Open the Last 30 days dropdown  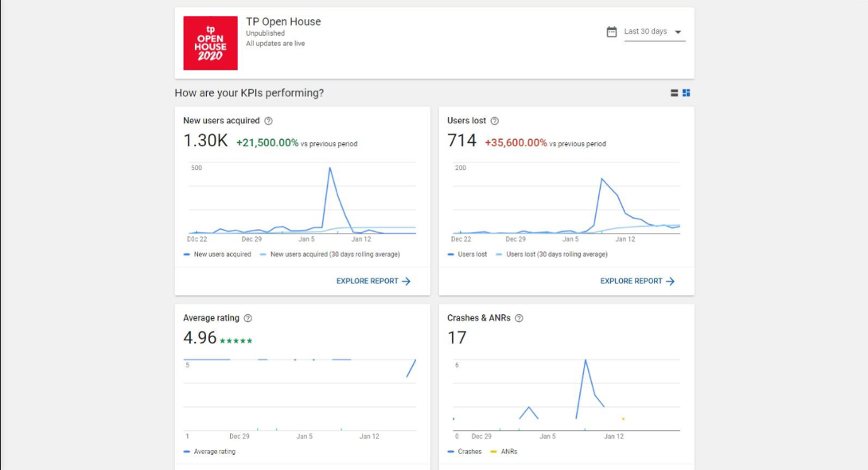(645, 32)
